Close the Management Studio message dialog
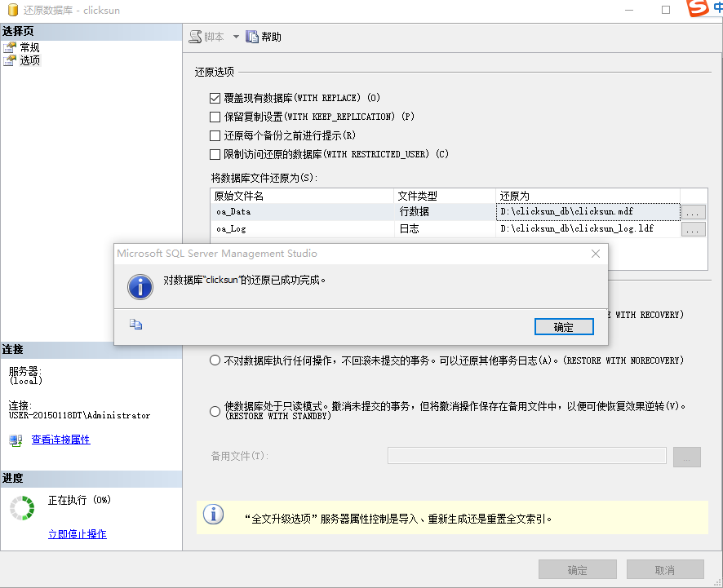Screen dimensions: 723x588 596,254
